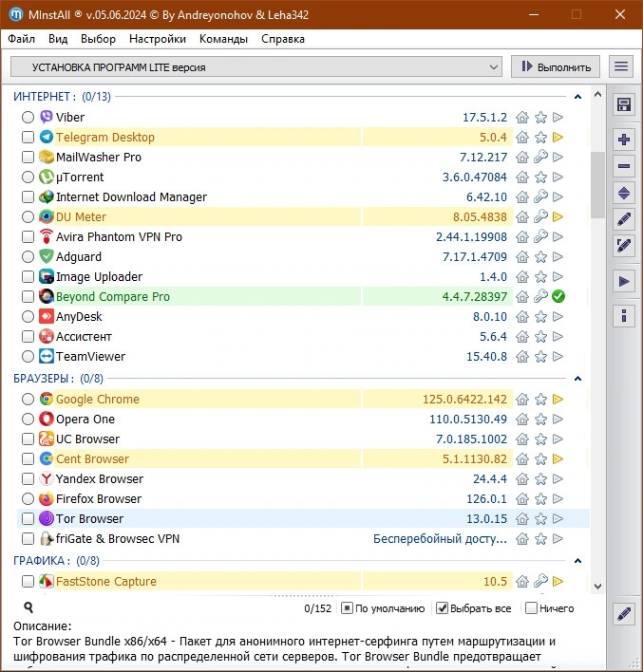Click the ИНТЕРНЕТ : (0/13) header
The height and width of the screenshot is (672, 643).
pos(62,97)
